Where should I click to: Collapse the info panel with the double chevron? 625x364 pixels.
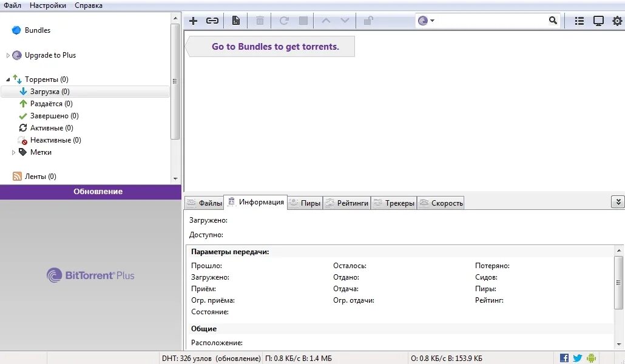[x=618, y=201]
